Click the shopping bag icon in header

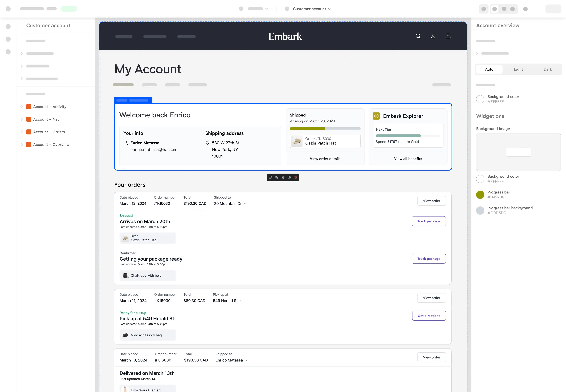click(448, 36)
